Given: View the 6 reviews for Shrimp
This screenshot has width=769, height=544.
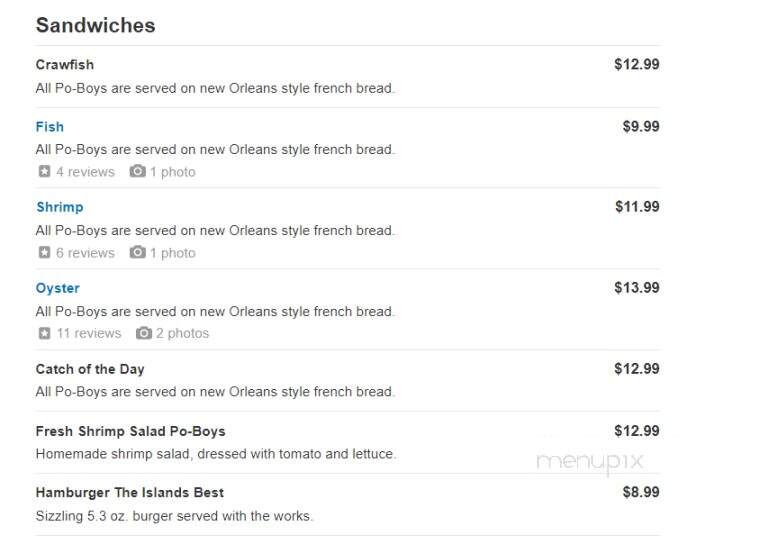Looking at the screenshot, I should [x=85, y=253].
